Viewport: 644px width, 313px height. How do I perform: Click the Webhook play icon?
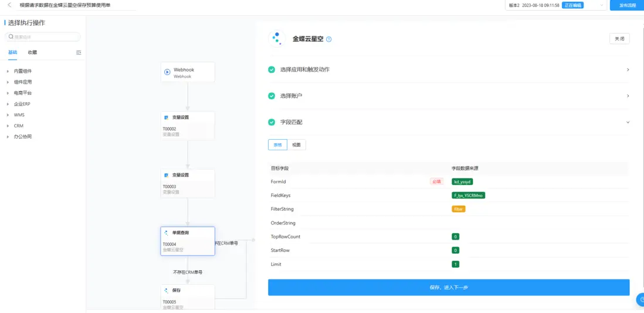(x=167, y=72)
